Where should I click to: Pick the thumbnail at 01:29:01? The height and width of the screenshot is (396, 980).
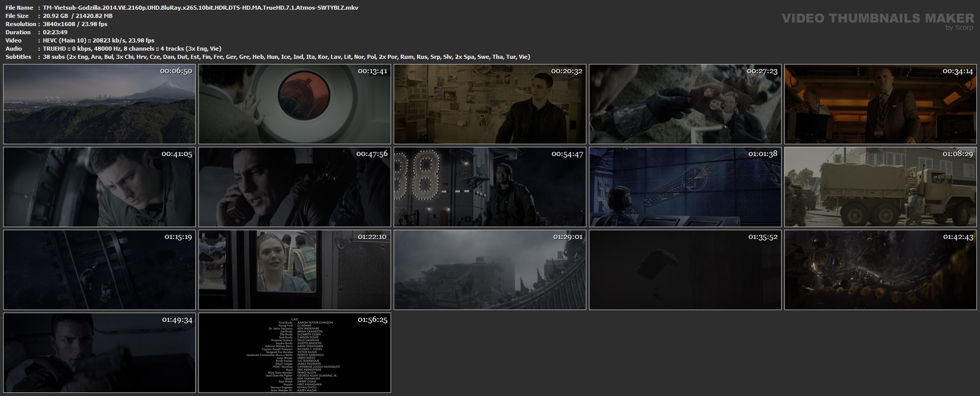(x=490, y=270)
